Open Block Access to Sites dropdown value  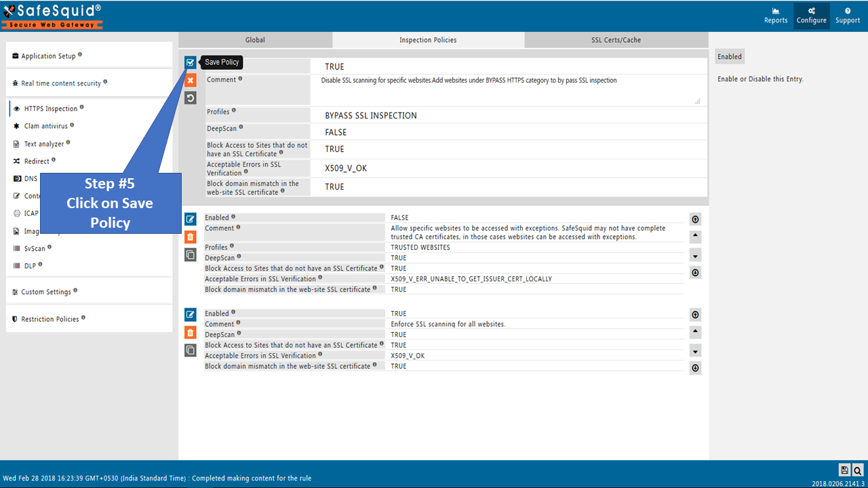[x=509, y=149]
